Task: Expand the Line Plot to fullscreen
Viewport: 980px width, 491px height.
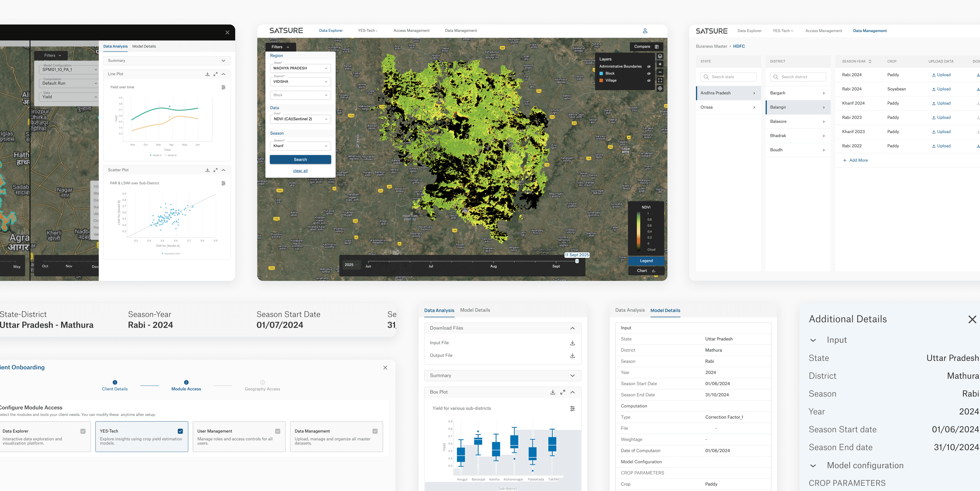Action: point(215,74)
